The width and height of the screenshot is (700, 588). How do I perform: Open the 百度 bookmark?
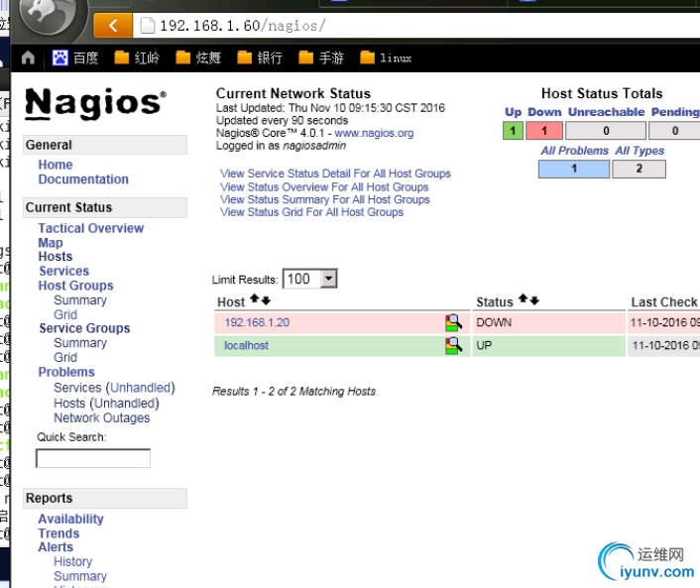(75, 58)
